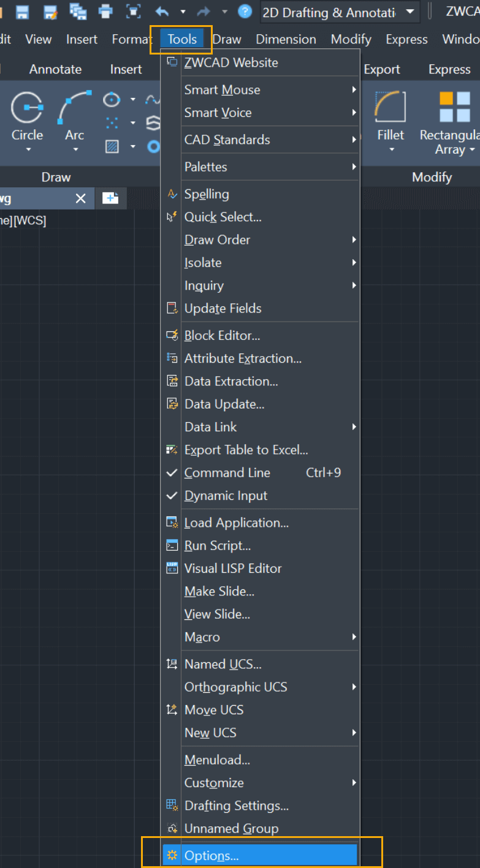Select the Ellipse tool icon
Screen dimensions: 480x868
pos(112,99)
